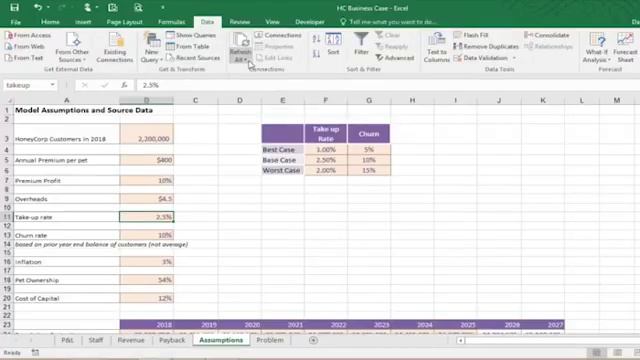Click Flash Fill

pyautogui.click(x=471, y=36)
